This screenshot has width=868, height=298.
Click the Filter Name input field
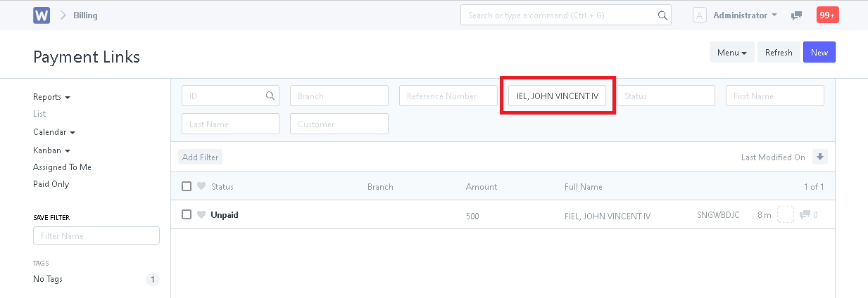(x=96, y=236)
